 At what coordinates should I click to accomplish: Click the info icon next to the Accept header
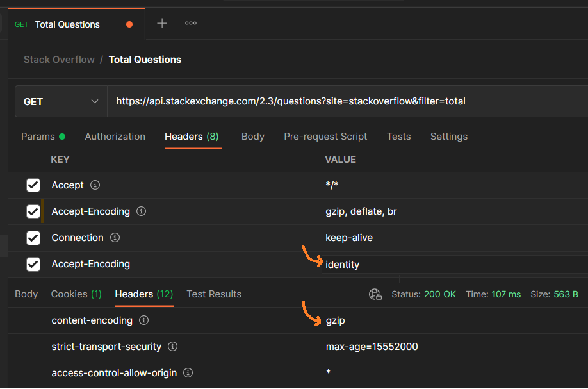point(95,185)
